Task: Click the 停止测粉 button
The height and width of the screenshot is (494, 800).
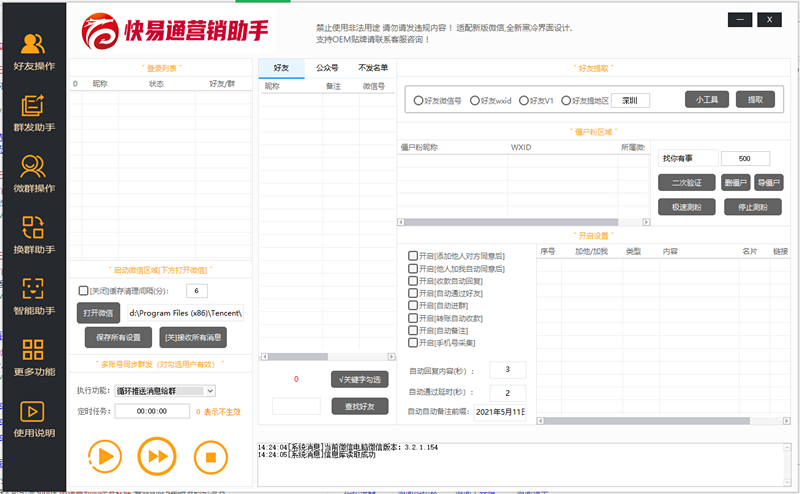Action: point(753,207)
